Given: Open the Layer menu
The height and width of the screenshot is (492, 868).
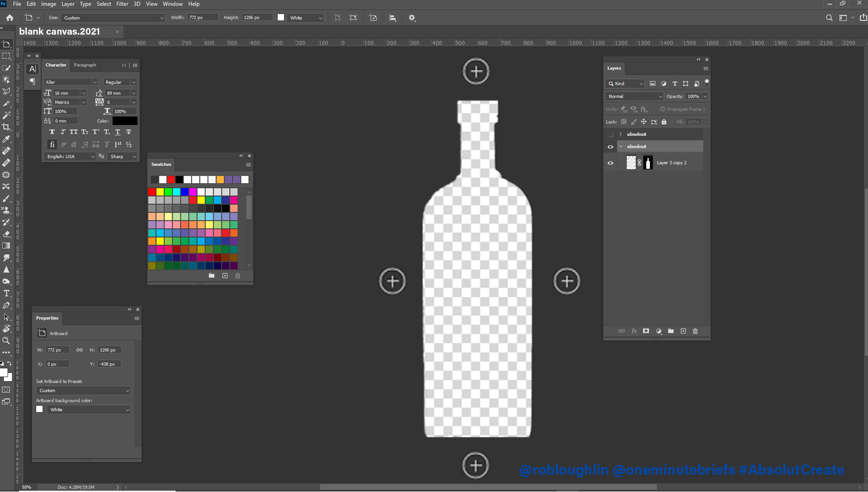Looking at the screenshot, I should pos(68,4).
